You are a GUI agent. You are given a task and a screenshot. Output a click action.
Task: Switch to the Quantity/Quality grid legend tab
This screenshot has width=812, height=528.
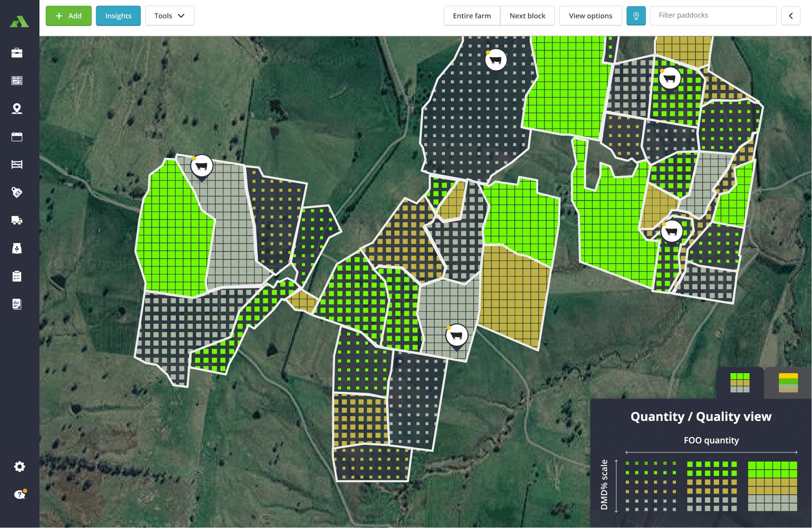(x=739, y=383)
